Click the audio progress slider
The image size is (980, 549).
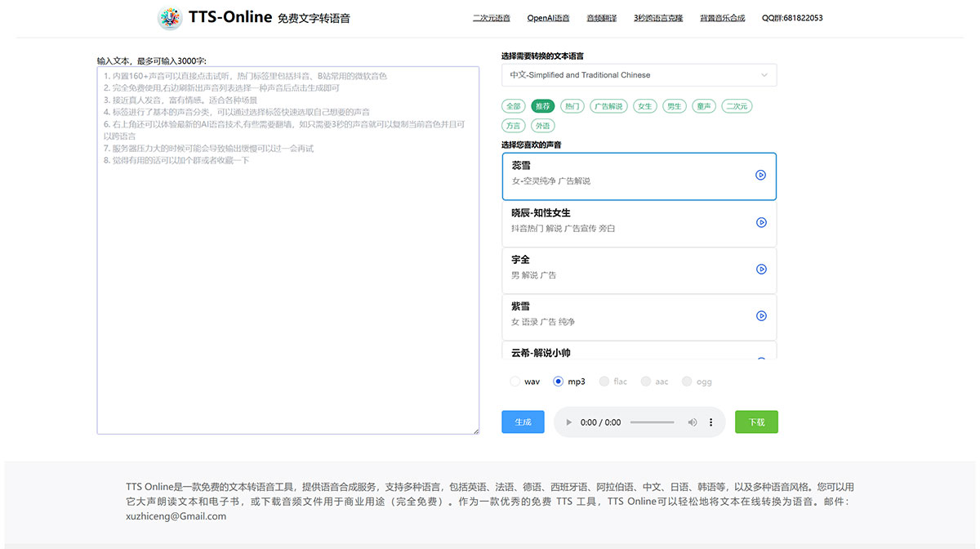(x=651, y=422)
